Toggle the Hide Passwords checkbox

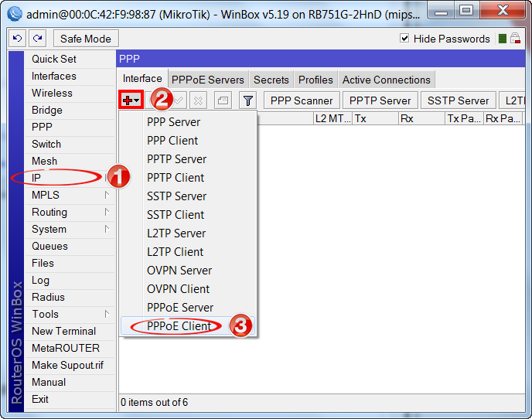pos(404,39)
